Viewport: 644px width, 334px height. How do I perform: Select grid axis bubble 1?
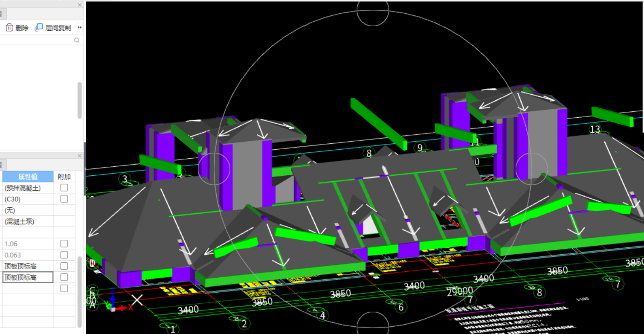172,329
